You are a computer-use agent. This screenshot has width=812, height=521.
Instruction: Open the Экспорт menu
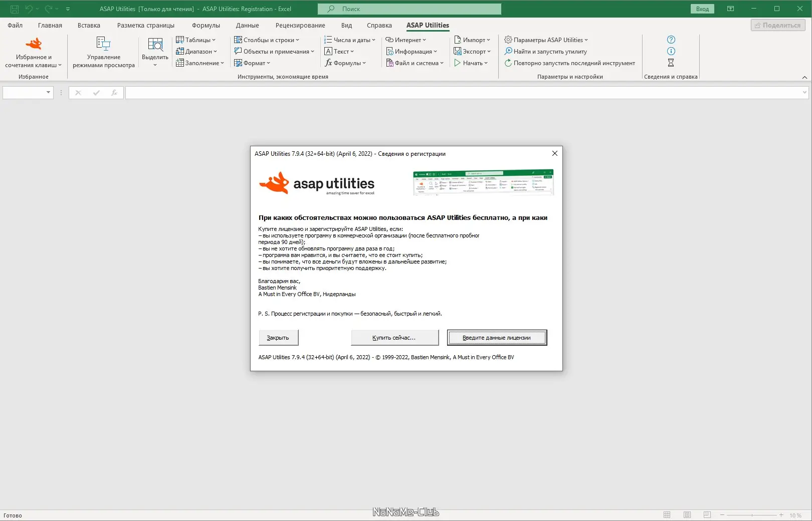pos(472,52)
